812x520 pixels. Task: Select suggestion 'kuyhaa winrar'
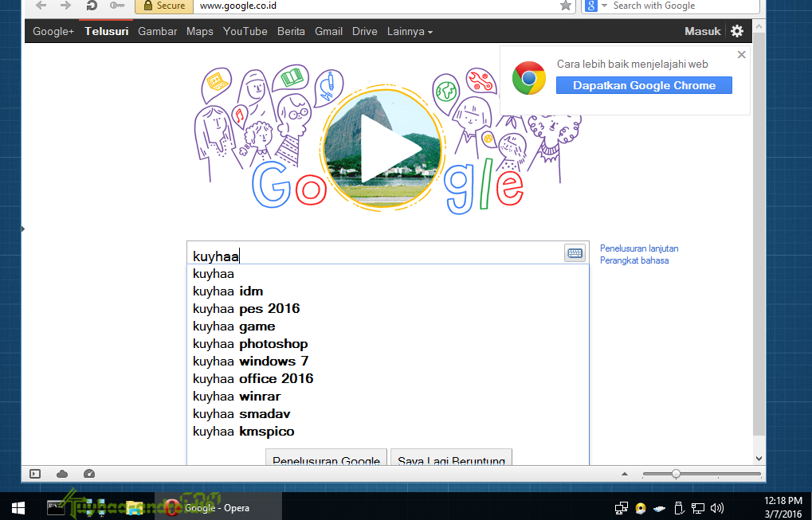pyautogui.click(x=388, y=397)
